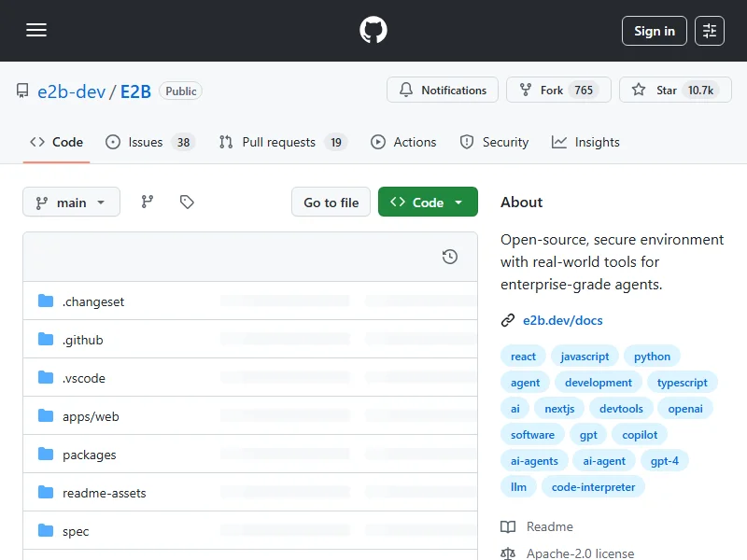747x560 pixels.
Task: Open the hamburger navigation menu
Action: pos(36,31)
